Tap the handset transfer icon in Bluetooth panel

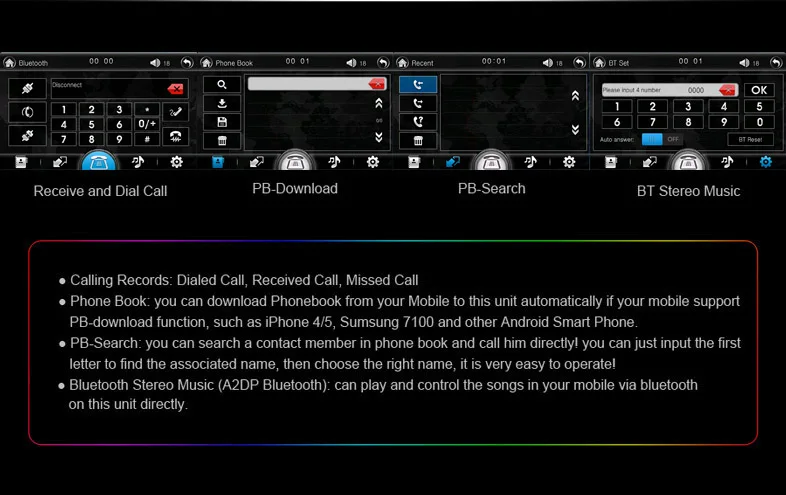(x=27, y=112)
